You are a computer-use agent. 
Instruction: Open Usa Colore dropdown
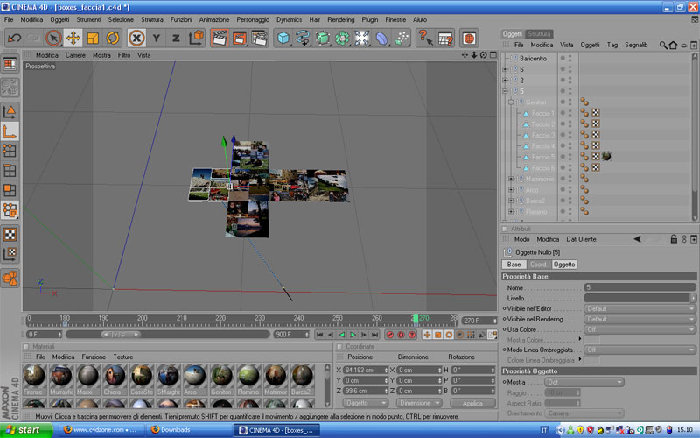coord(640,330)
